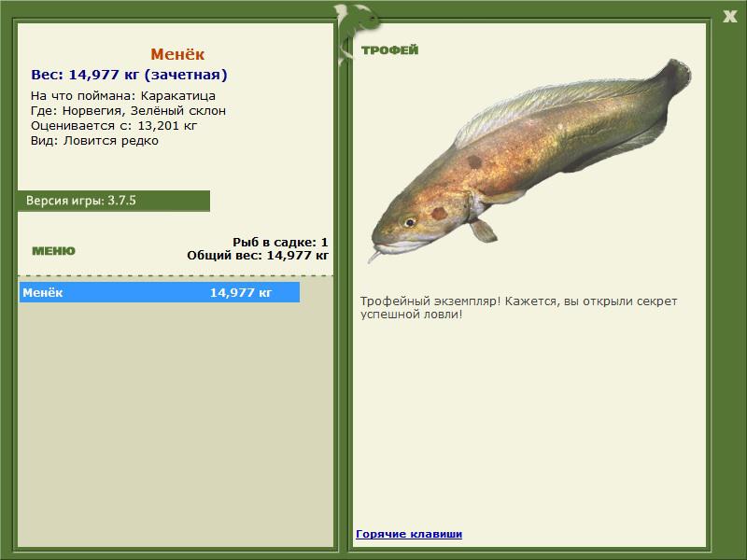
Task: Open the МЕНЮ button
Action: pos(53,251)
